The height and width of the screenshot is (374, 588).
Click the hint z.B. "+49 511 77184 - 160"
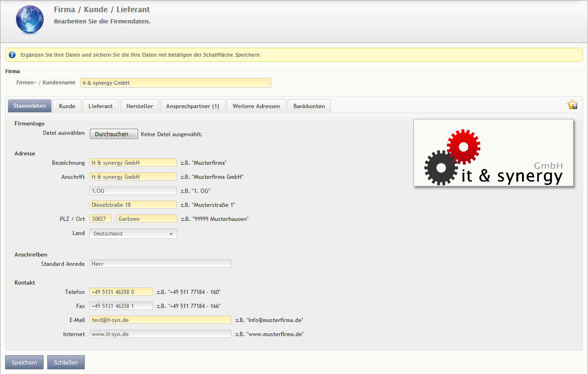189,292
